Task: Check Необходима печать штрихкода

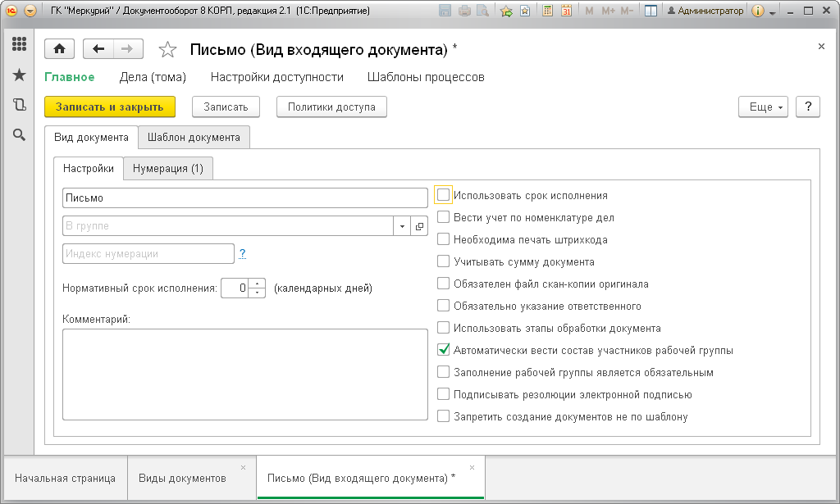Action: tap(443, 239)
